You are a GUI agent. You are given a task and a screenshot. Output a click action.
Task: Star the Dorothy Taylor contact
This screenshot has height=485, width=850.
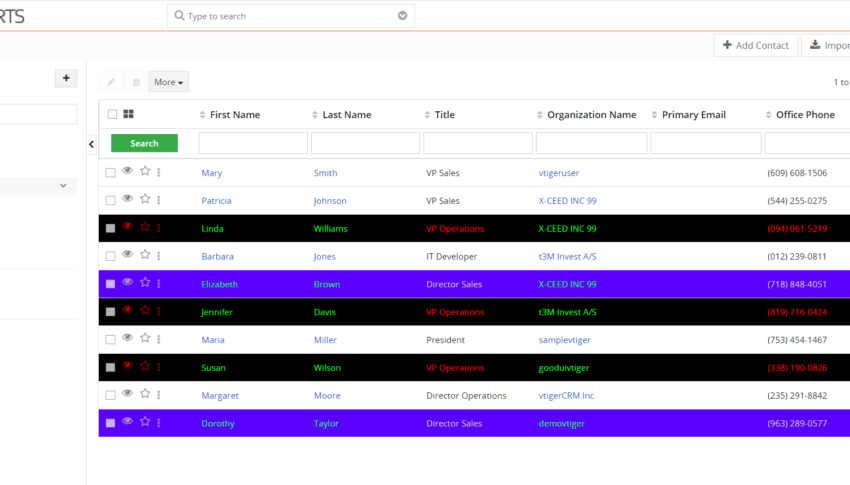tap(145, 422)
